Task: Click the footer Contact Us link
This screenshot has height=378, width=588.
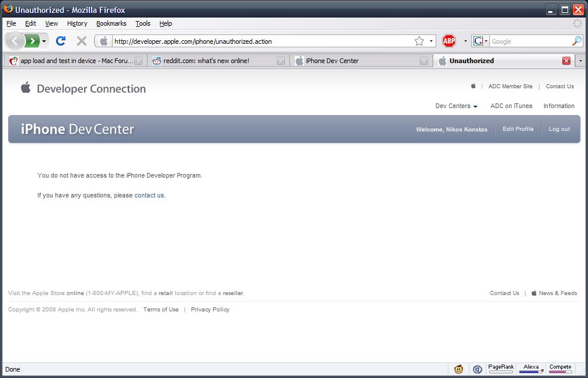Action: [505, 293]
